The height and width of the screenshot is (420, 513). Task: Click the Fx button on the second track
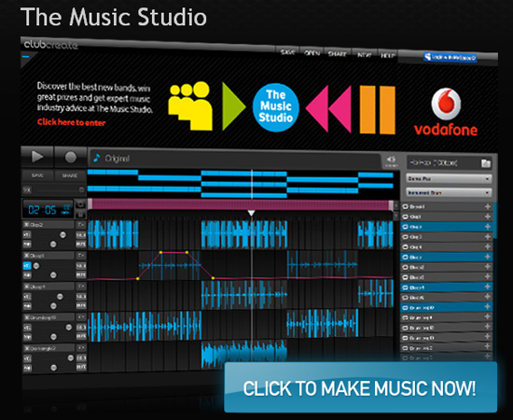click(81, 256)
